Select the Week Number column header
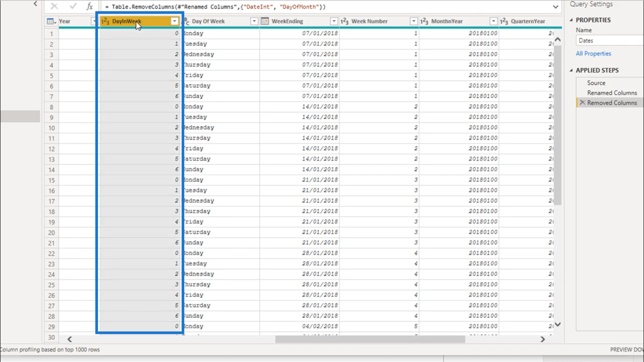This screenshot has width=644, height=362. (x=369, y=21)
